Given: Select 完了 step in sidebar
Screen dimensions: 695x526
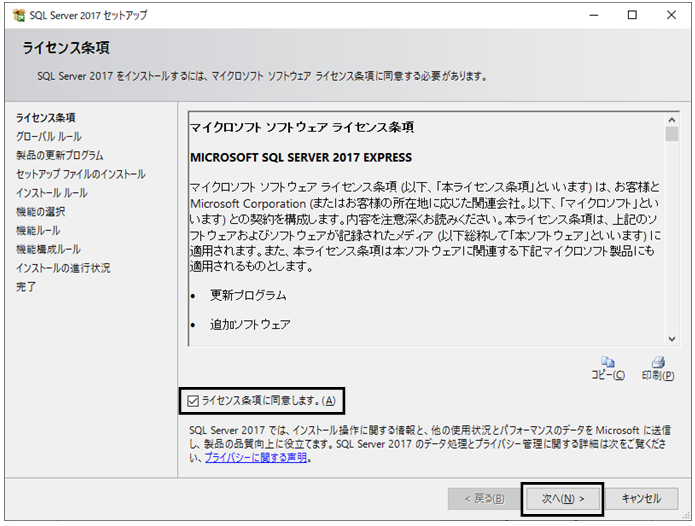Looking at the screenshot, I should 26,287.
